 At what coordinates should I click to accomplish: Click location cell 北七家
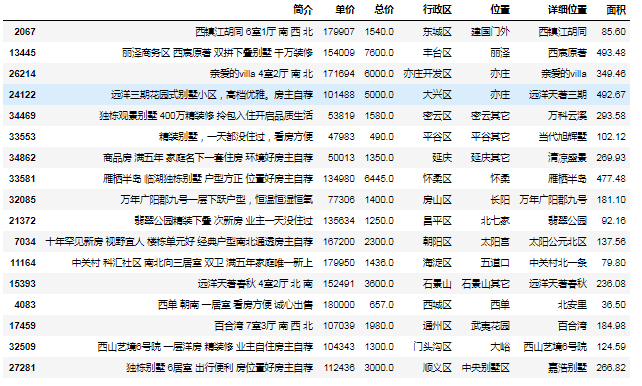495,221
